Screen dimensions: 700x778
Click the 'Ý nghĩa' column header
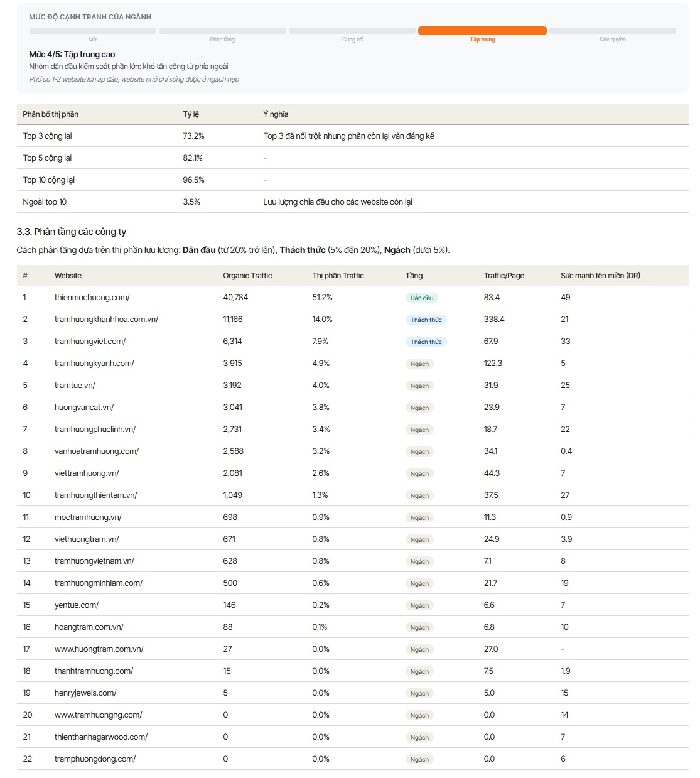click(x=276, y=114)
